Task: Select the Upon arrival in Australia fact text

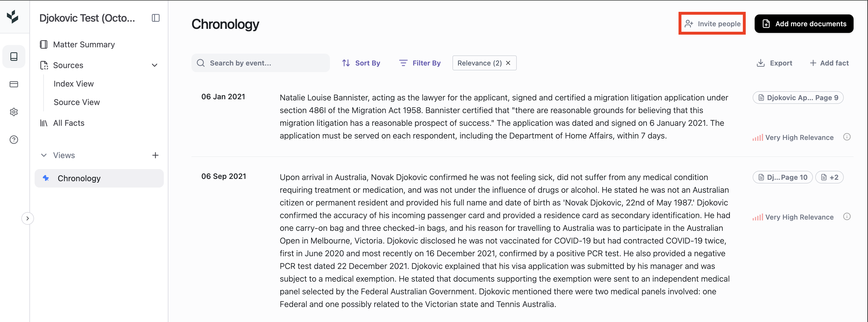Action: tap(505, 241)
